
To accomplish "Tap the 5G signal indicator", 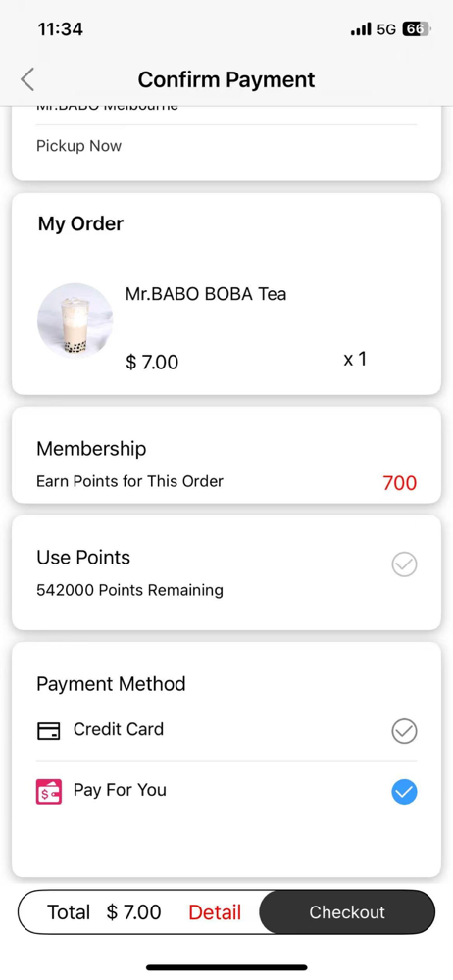I will (386, 29).
